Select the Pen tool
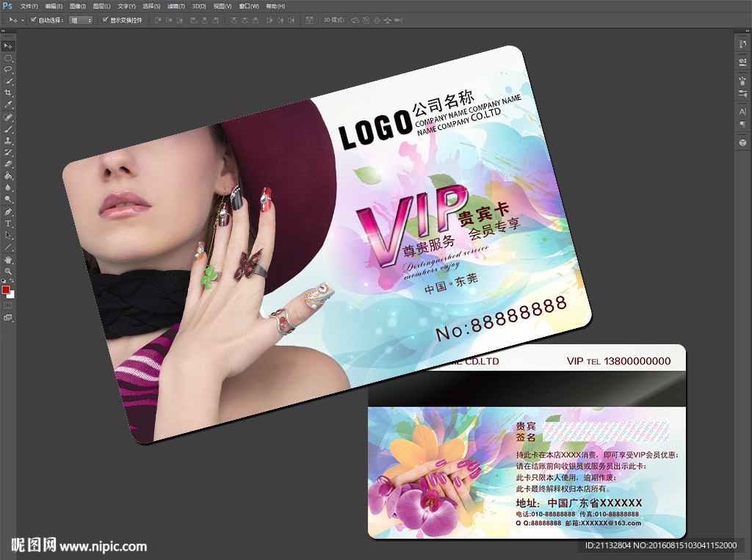This screenshot has width=752, height=560. (8, 212)
